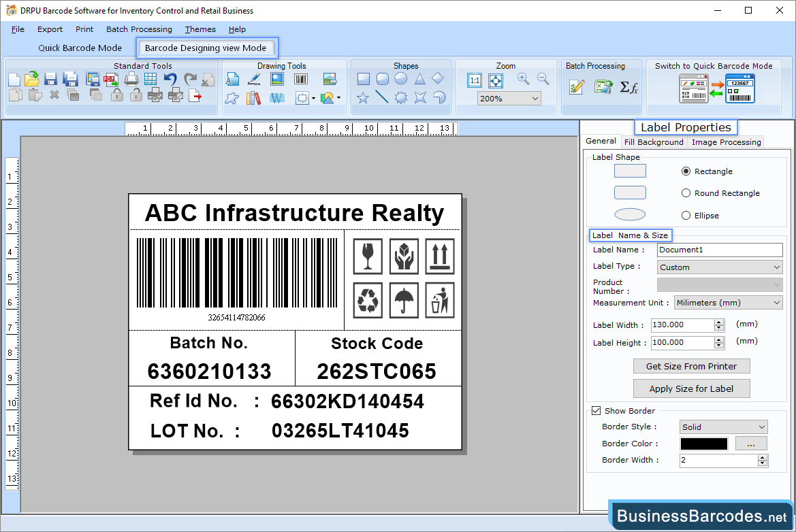Image resolution: width=796 pixels, height=532 pixels.
Task: Zoom out with magnifier minus
Action: [543, 79]
